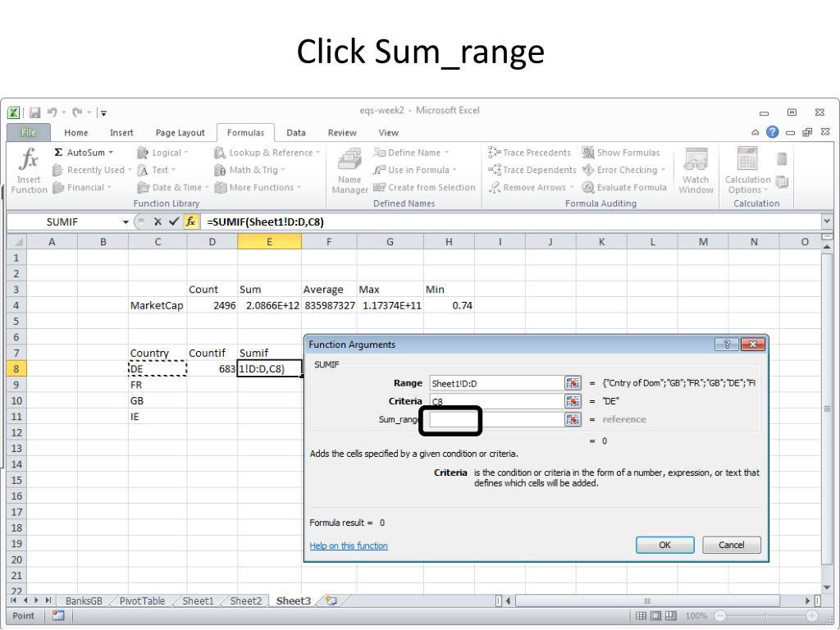
Task: Click Create from Selection
Action: pos(424,188)
